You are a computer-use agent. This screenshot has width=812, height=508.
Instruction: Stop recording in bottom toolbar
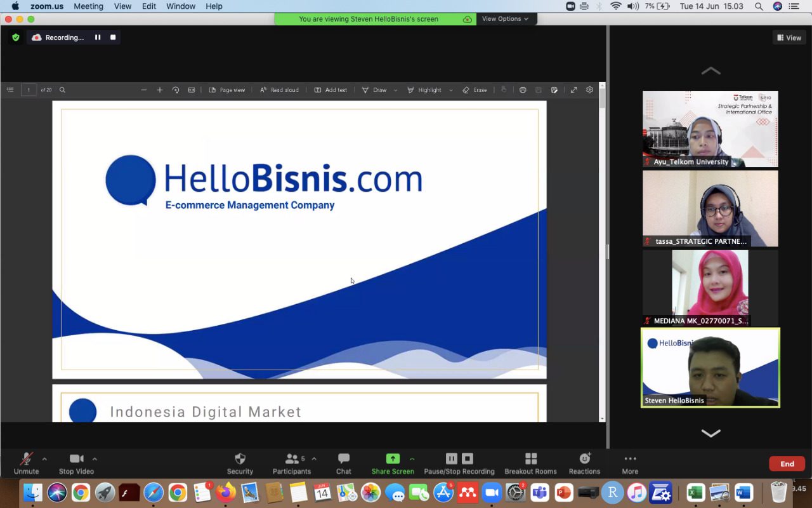468,458
